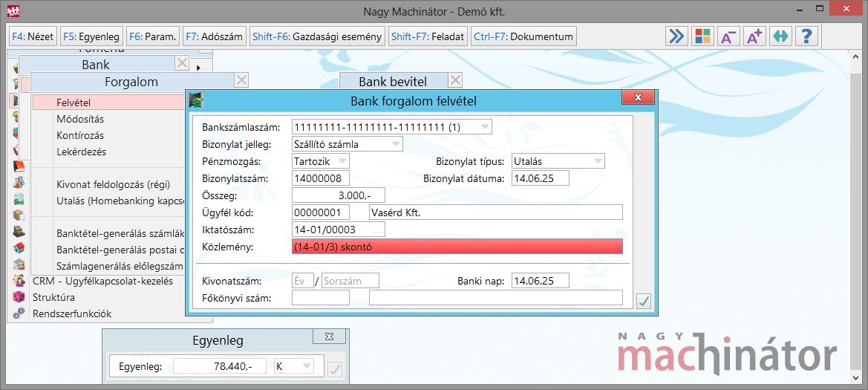Click the Bizonylat dátuma field
Viewport: 868px width, 390px height.
tap(541, 178)
